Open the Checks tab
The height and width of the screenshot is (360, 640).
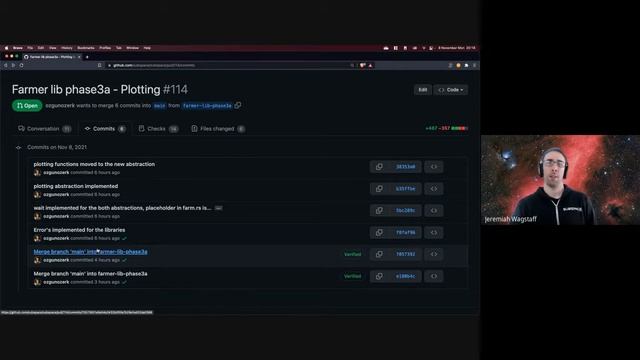[158, 129]
